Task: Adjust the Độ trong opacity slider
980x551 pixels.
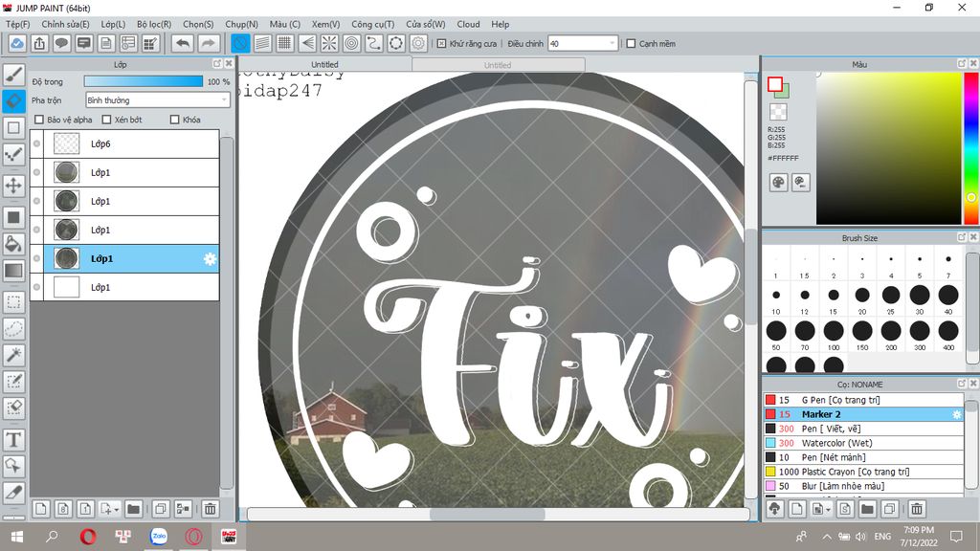Action: click(x=144, y=81)
